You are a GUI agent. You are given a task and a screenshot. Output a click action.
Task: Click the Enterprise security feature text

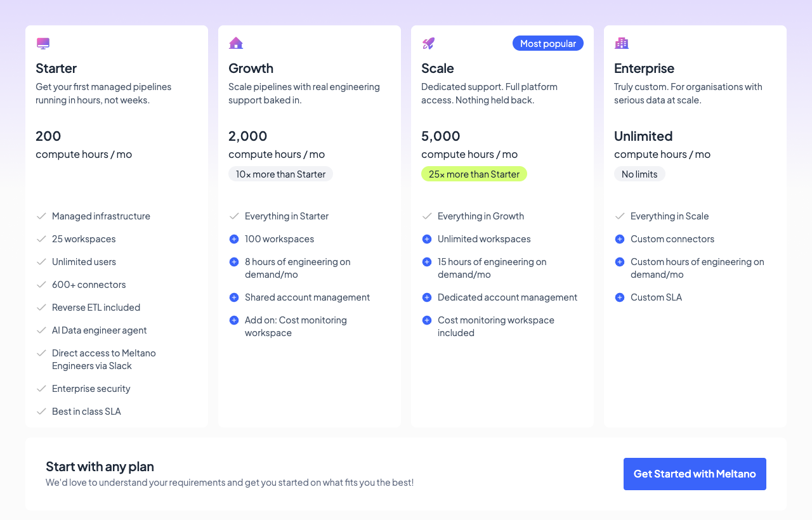click(91, 389)
